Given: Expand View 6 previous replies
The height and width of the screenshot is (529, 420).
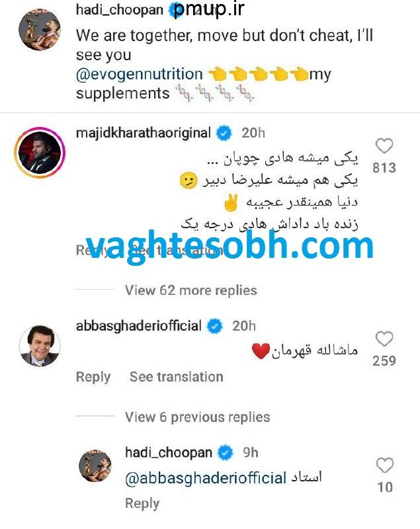Looking at the screenshot, I should [x=197, y=417].
